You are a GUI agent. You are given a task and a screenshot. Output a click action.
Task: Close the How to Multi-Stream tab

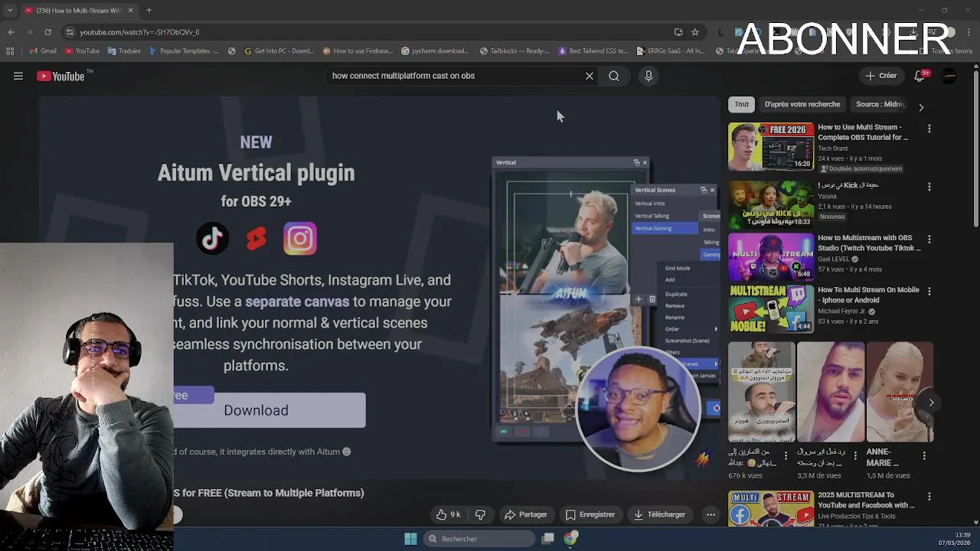click(130, 11)
